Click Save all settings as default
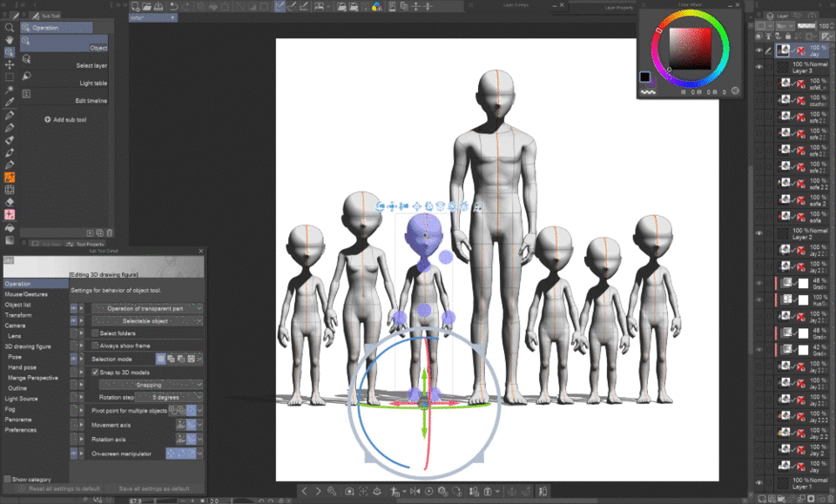 154,488
